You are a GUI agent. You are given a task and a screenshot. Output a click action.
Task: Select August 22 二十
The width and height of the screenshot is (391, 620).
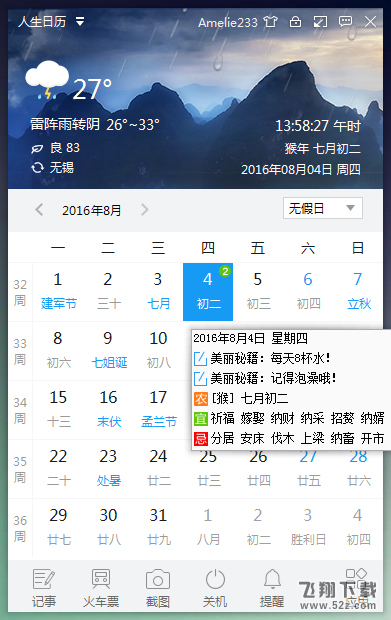click(58, 469)
